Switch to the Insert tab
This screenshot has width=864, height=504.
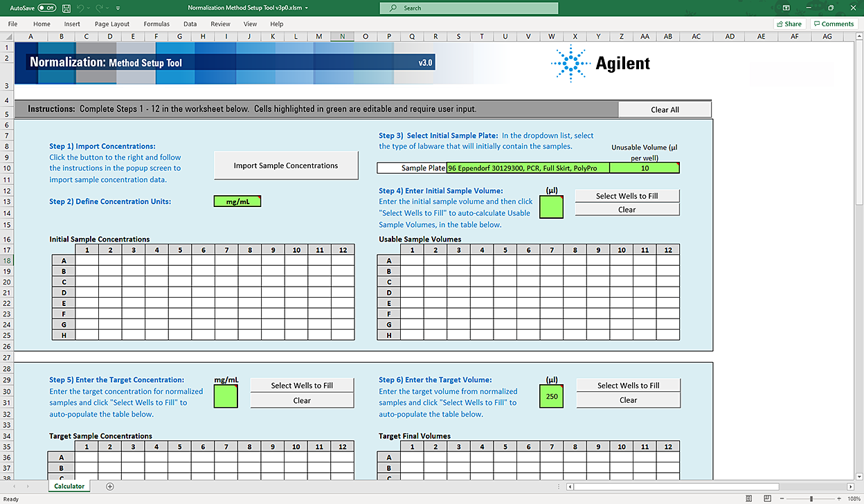pos(72,24)
